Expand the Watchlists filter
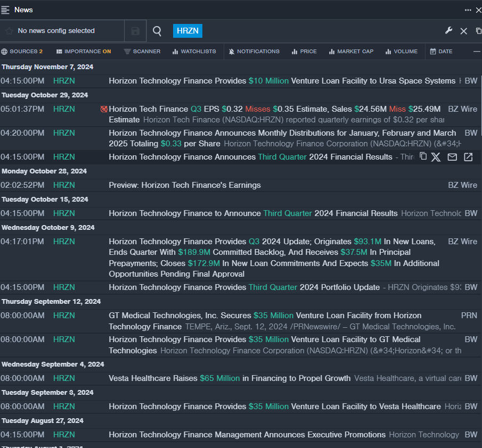 coord(194,52)
